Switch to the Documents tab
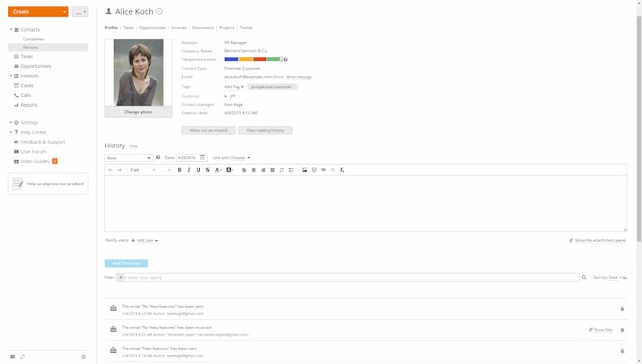 pyautogui.click(x=202, y=28)
